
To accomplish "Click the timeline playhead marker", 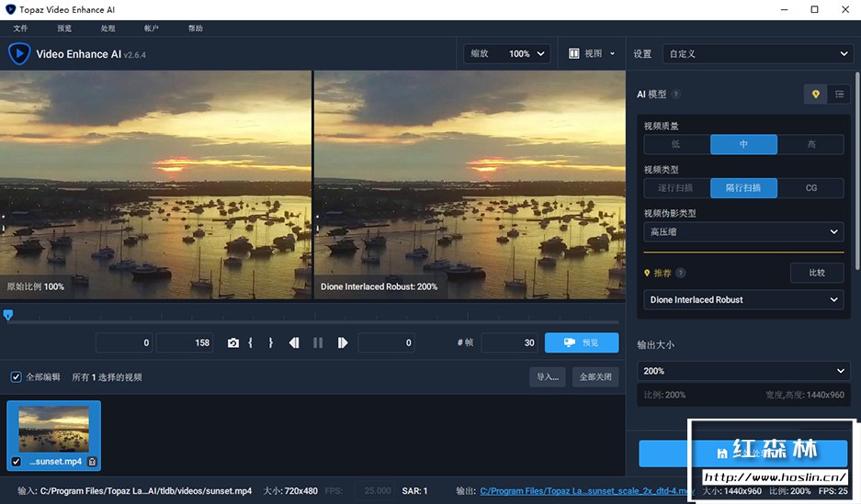I will pyautogui.click(x=8, y=315).
